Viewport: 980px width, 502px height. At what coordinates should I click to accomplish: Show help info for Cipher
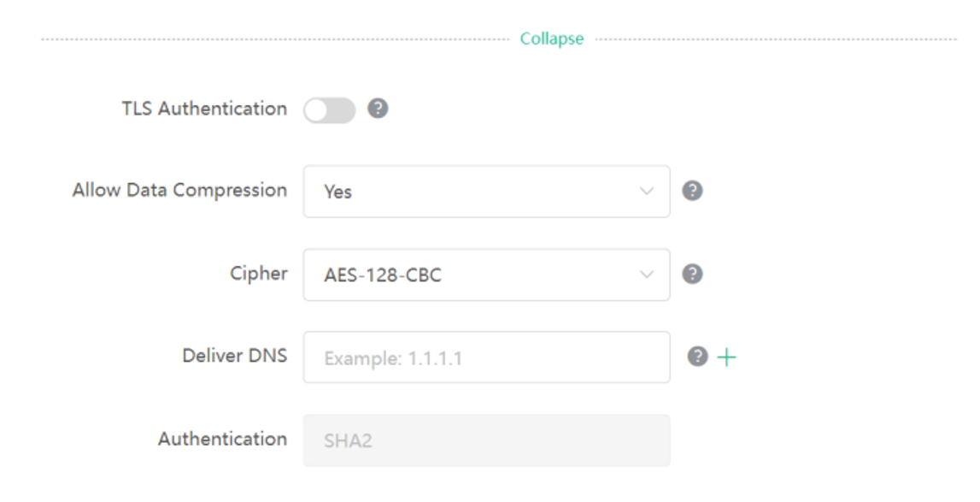coord(692,274)
